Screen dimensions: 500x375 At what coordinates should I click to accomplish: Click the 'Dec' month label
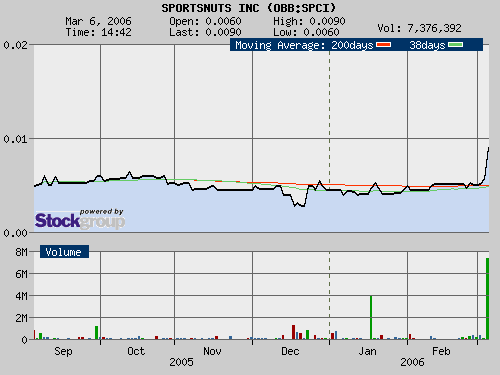click(x=290, y=351)
